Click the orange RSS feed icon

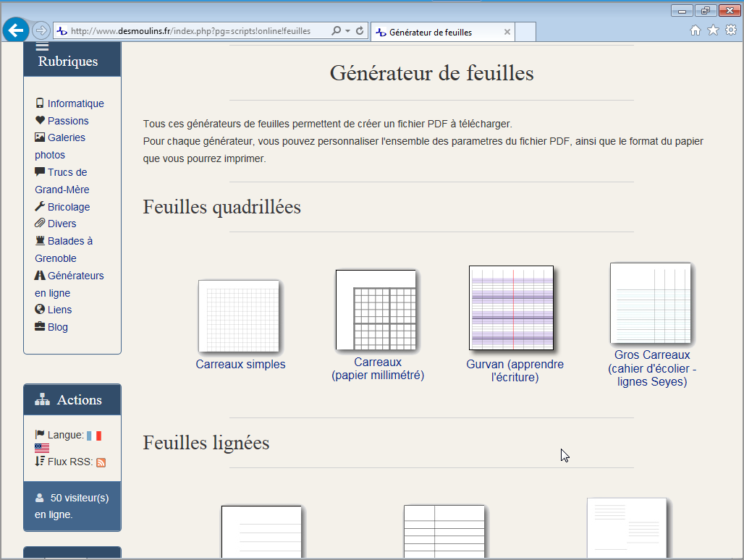pos(101,462)
